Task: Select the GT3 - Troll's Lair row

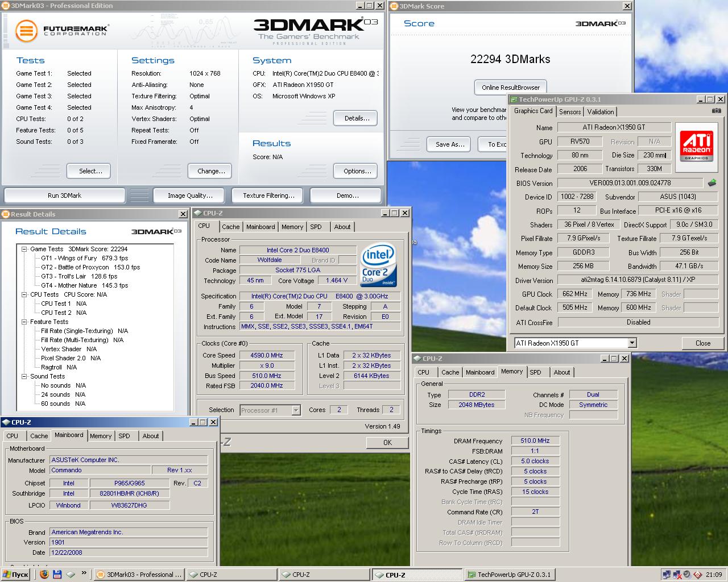Action: click(79, 276)
